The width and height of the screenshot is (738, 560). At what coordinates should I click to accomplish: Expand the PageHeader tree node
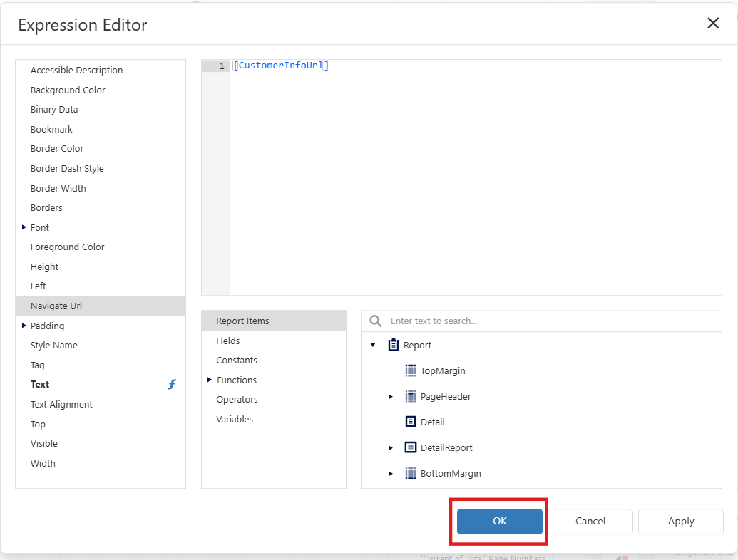[x=390, y=396]
